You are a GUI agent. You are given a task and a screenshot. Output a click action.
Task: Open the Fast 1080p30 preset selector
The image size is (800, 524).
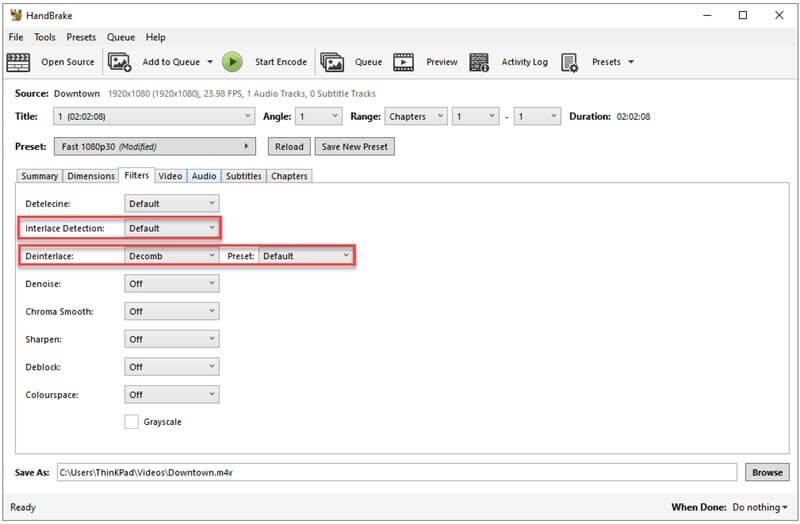click(x=155, y=146)
